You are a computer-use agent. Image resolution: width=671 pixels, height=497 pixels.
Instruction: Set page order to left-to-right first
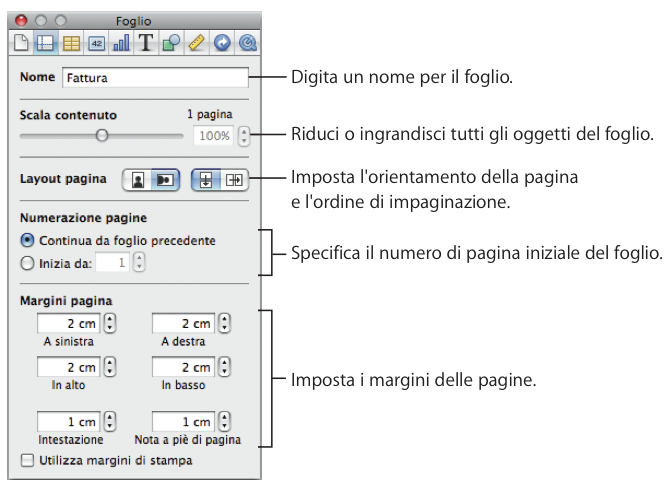(x=235, y=181)
